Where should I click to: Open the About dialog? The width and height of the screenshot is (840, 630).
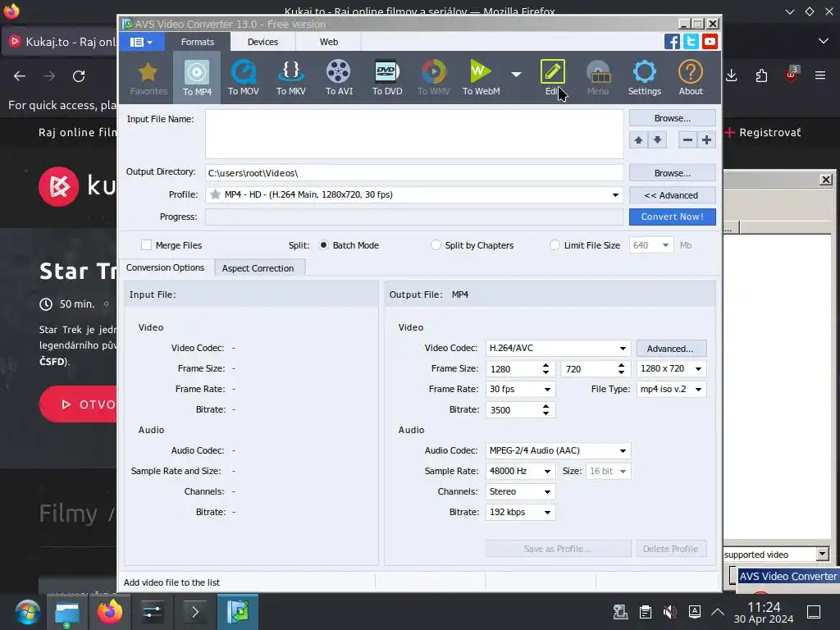691,78
